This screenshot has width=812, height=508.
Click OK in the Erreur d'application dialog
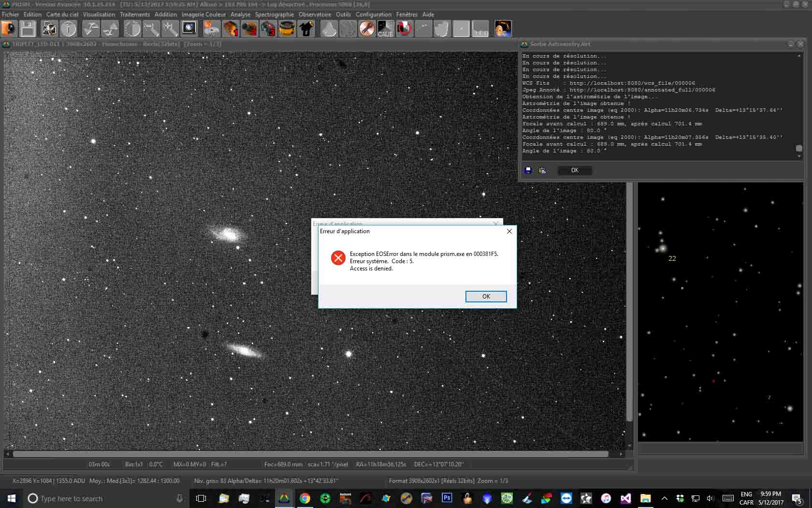click(x=486, y=297)
